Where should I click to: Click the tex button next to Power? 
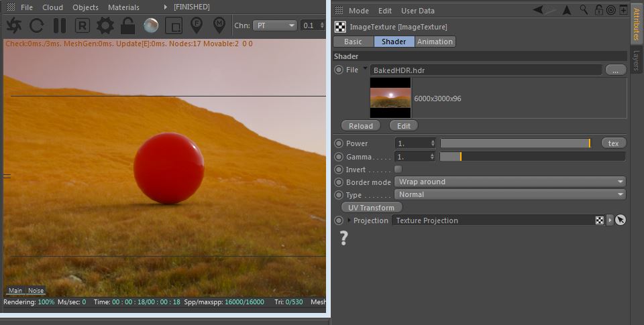[614, 143]
